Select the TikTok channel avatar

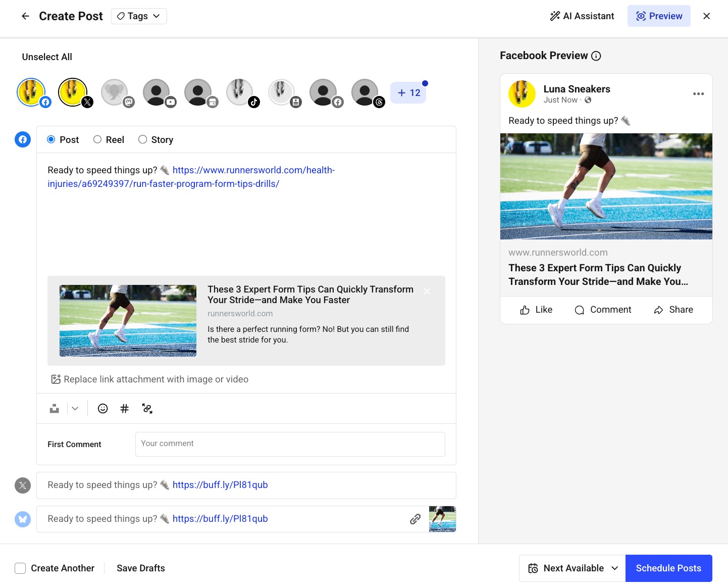pos(239,92)
